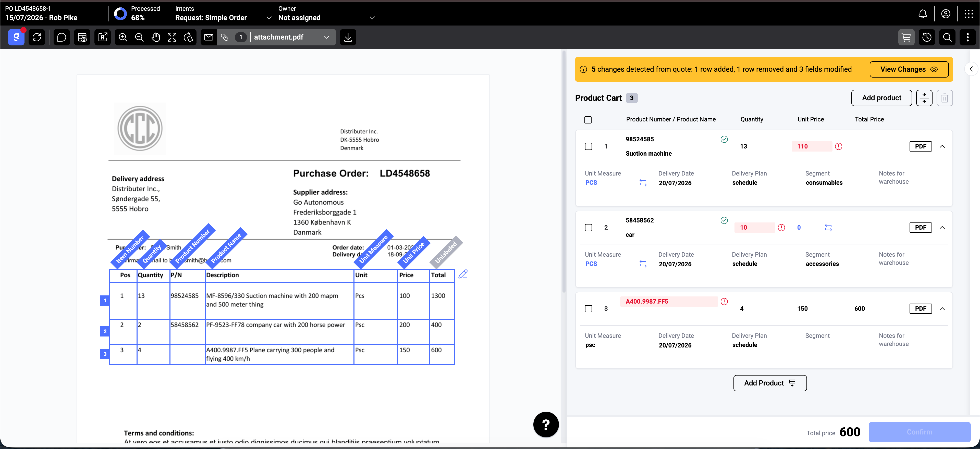Click the highlighted unit price 110 field
Viewport: 980px width, 449px height.
point(812,146)
